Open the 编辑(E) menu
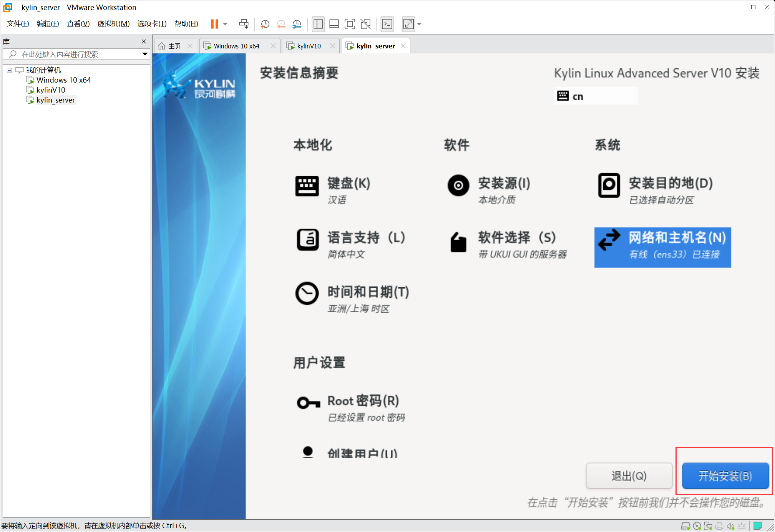The image size is (775, 532). coord(48,24)
